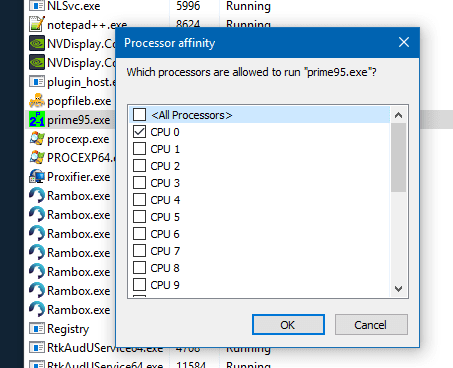Click the plugin_host.exe icon

pyautogui.click(x=37, y=82)
